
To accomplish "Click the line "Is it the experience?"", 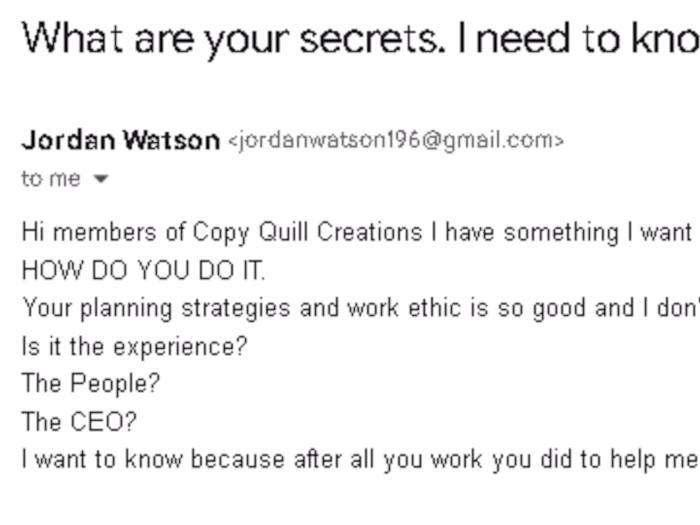I will [x=134, y=346].
